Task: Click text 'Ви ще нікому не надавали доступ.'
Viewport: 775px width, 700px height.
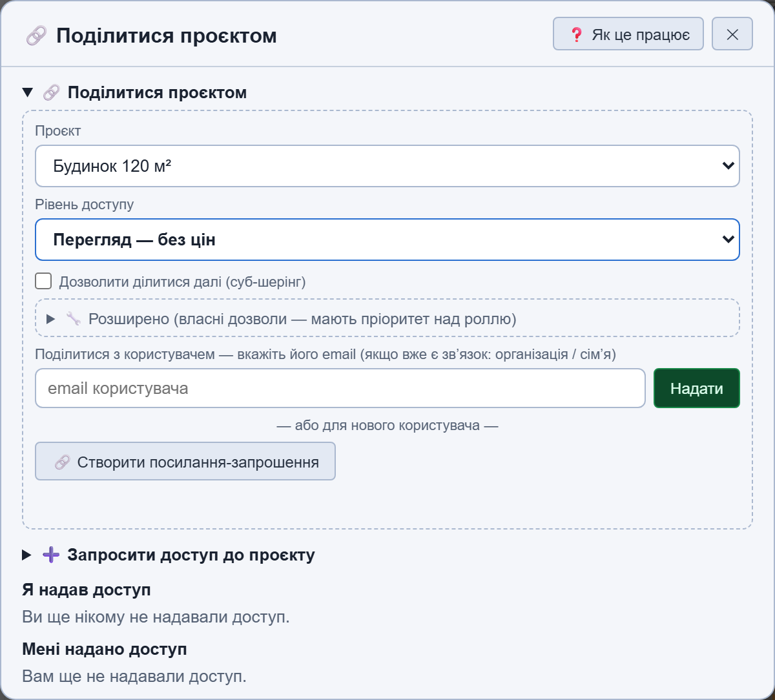Action: [156, 617]
